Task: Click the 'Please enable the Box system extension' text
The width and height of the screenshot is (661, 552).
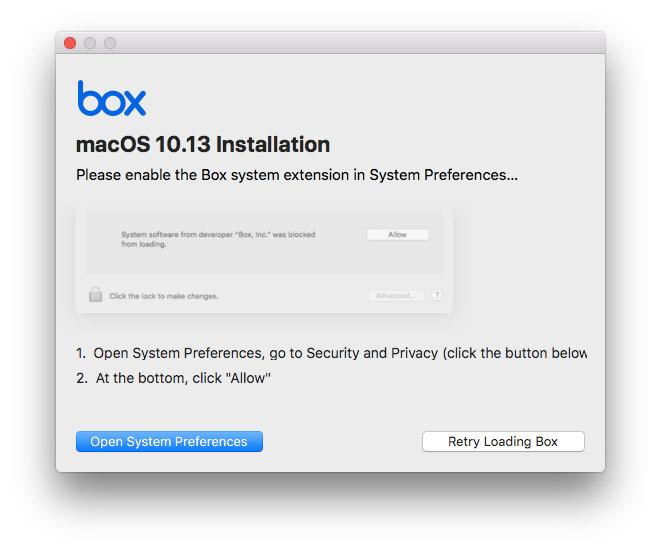Action: point(296,175)
